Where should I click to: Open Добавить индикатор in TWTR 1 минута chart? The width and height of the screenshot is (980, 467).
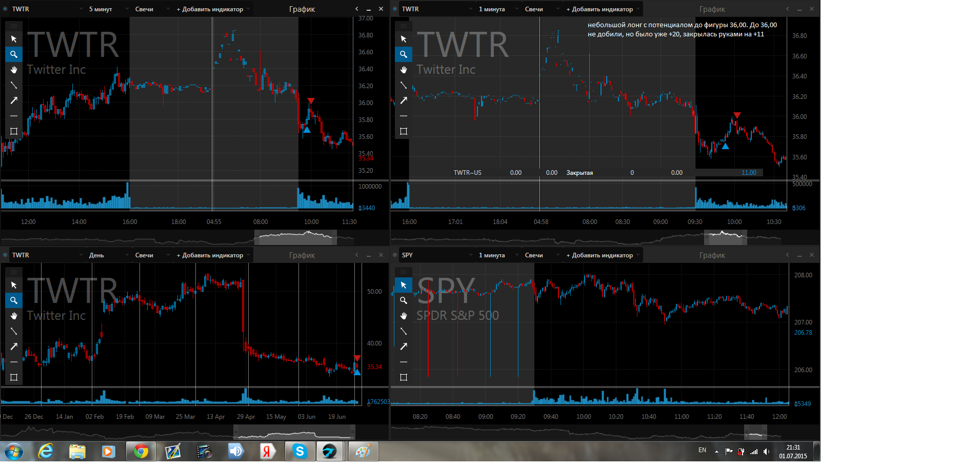click(603, 9)
